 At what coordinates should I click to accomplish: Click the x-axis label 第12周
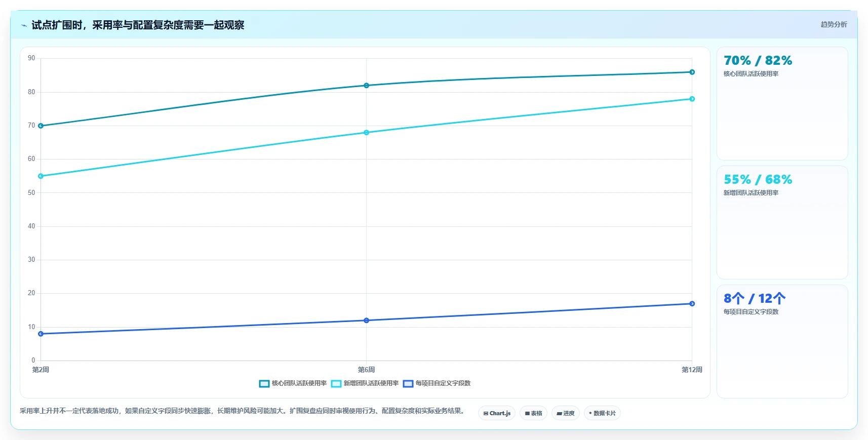tap(692, 370)
